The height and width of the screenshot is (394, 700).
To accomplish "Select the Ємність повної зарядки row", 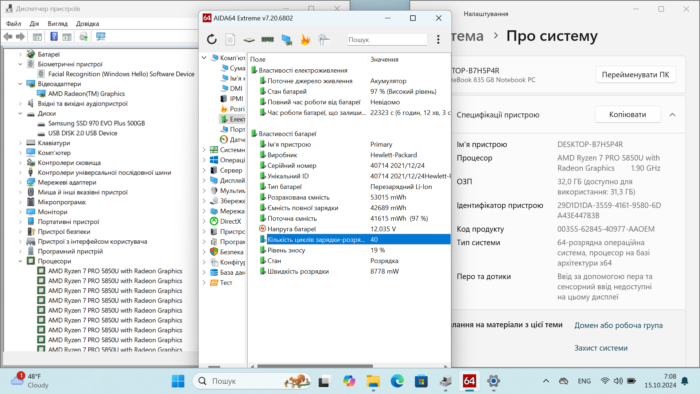I will 350,208.
